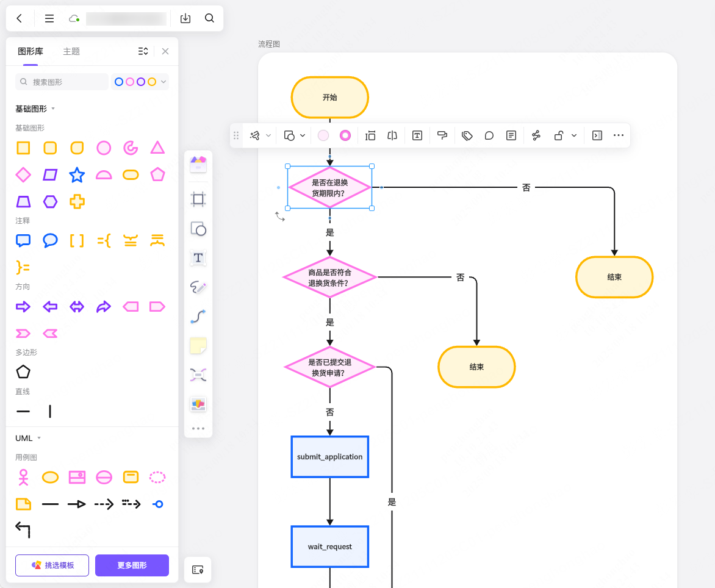Click the format painter icon
Screen dimensions: 715x588
pos(442,135)
